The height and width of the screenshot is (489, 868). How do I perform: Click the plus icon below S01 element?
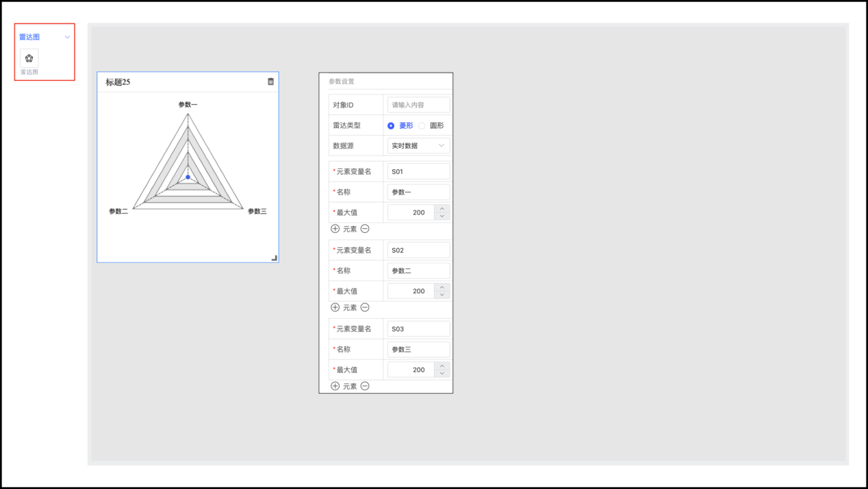click(x=335, y=229)
